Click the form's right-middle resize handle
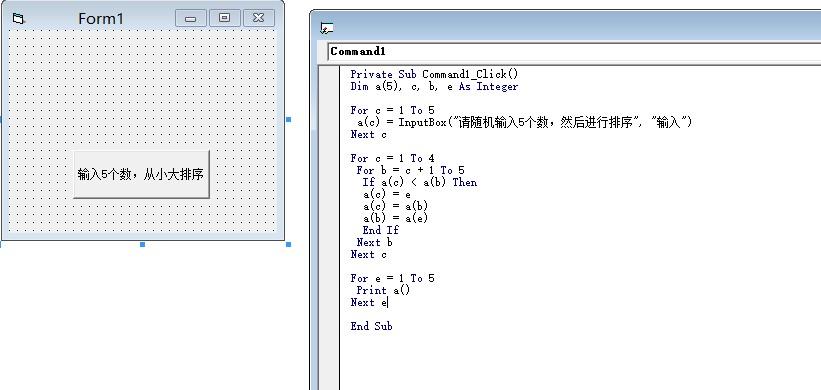Screen dimensions: 821x390 point(289,119)
